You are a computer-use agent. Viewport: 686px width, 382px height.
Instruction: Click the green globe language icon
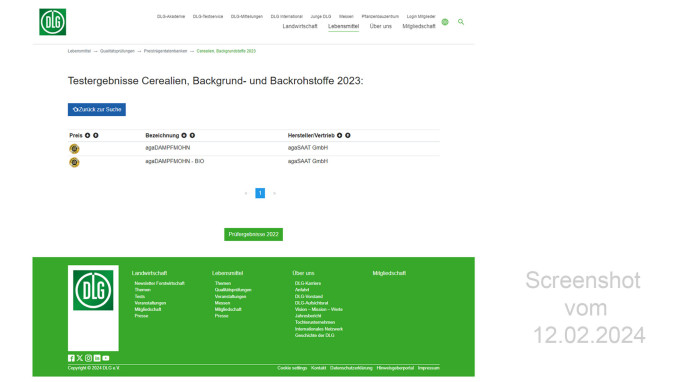click(445, 22)
